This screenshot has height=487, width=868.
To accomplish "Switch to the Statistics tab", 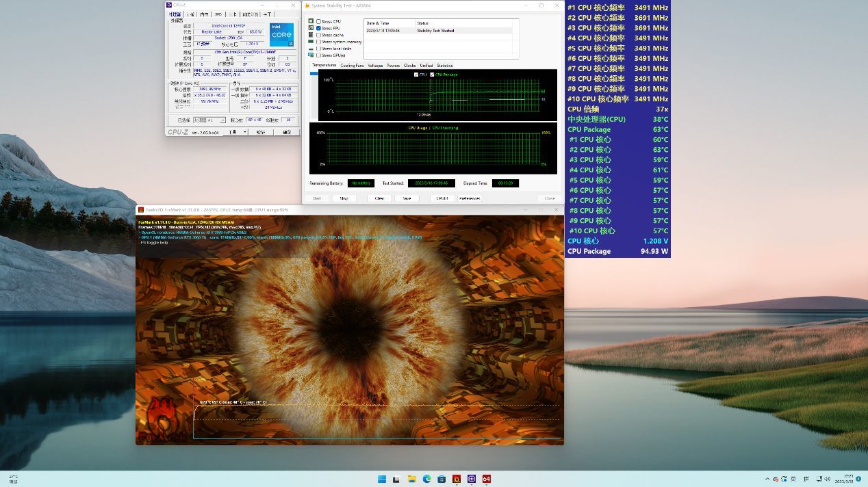I will [444, 66].
